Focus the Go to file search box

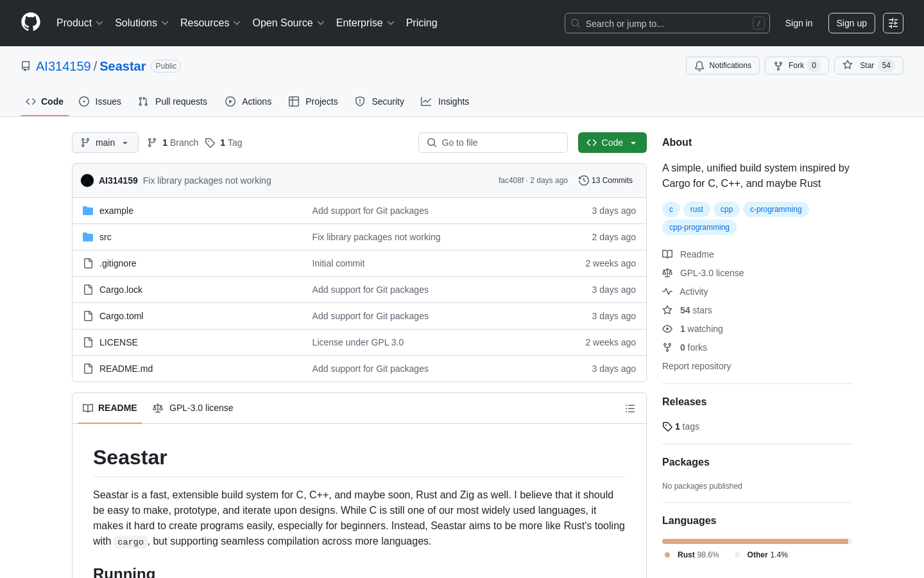coord(493,143)
